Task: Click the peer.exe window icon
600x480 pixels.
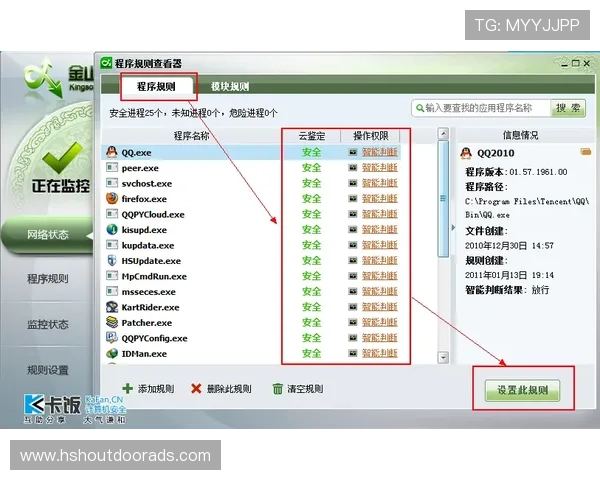Action: 112,167
